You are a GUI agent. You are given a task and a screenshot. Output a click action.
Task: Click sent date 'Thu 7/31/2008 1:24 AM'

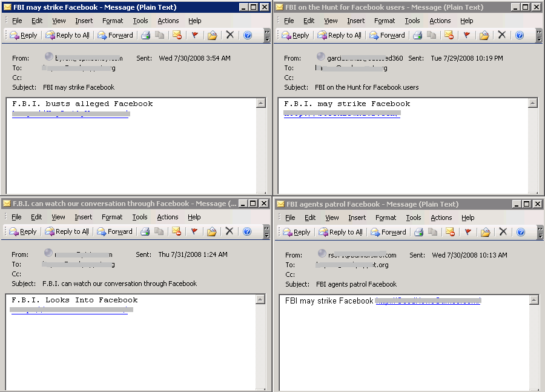193,254
